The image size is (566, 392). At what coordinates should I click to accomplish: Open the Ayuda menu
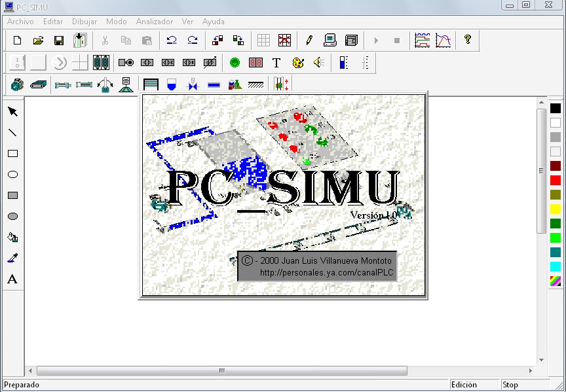tap(214, 22)
